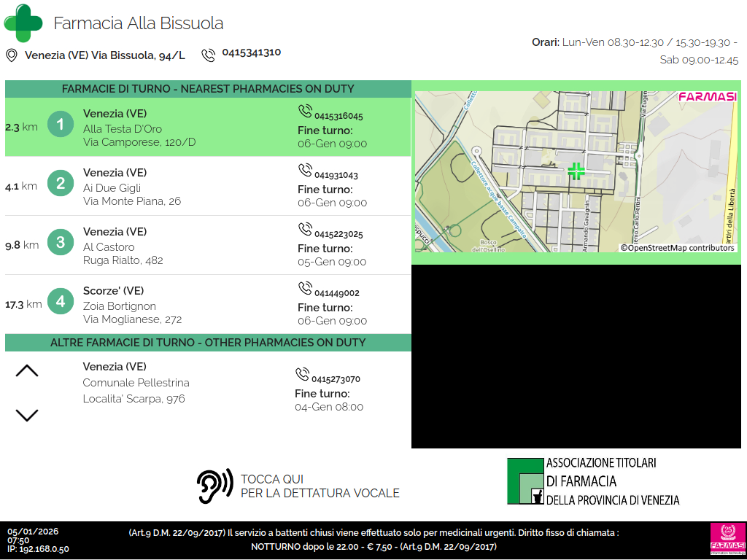Click the phone icon for Alla Testa D'Oro
The image size is (747, 560).
pyautogui.click(x=305, y=112)
